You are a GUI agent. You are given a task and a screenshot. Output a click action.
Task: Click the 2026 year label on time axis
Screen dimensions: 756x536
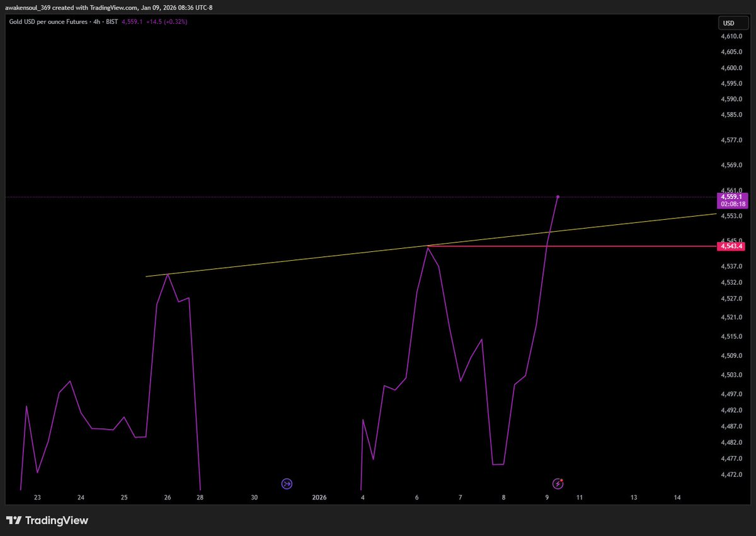[319, 498]
